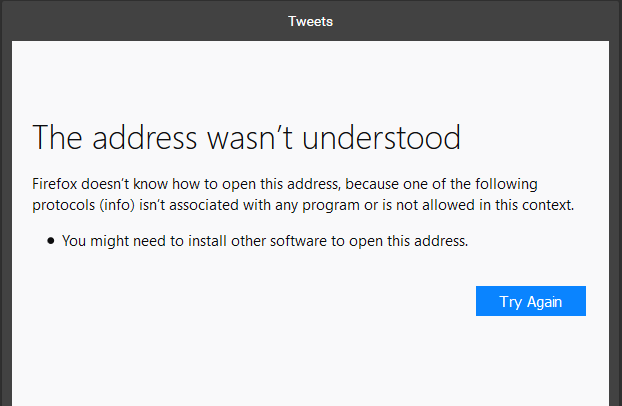Click blank page area above the heading
Viewport: 622px width, 406px height.
click(x=310, y=80)
